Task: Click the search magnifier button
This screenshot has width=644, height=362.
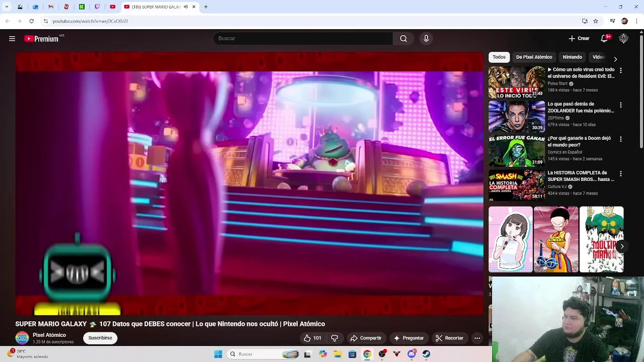Action: point(404,39)
